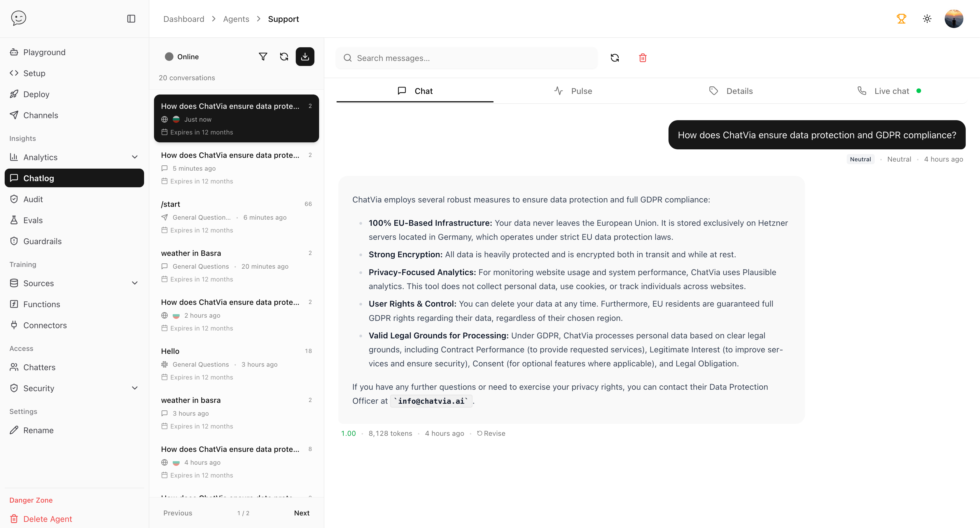
Task: Open the conversation filter funnel icon
Action: tap(263, 57)
